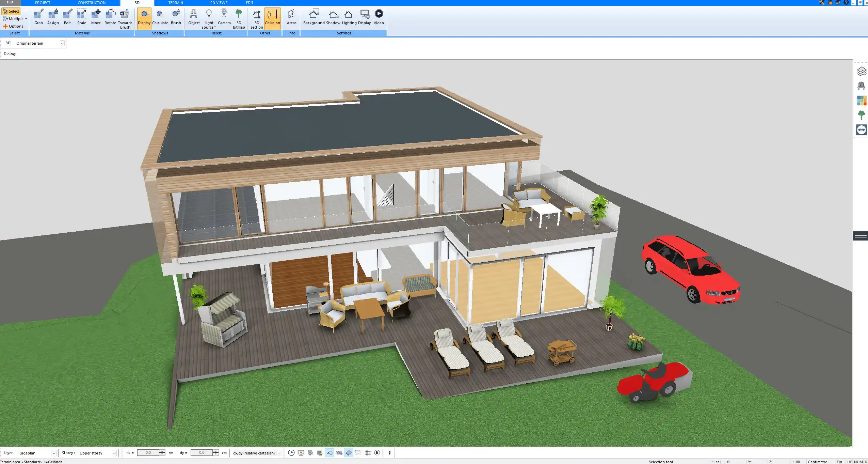This screenshot has height=464, width=868.
Task: Switch to the 2D VIEWS tab
Action: (x=219, y=3)
